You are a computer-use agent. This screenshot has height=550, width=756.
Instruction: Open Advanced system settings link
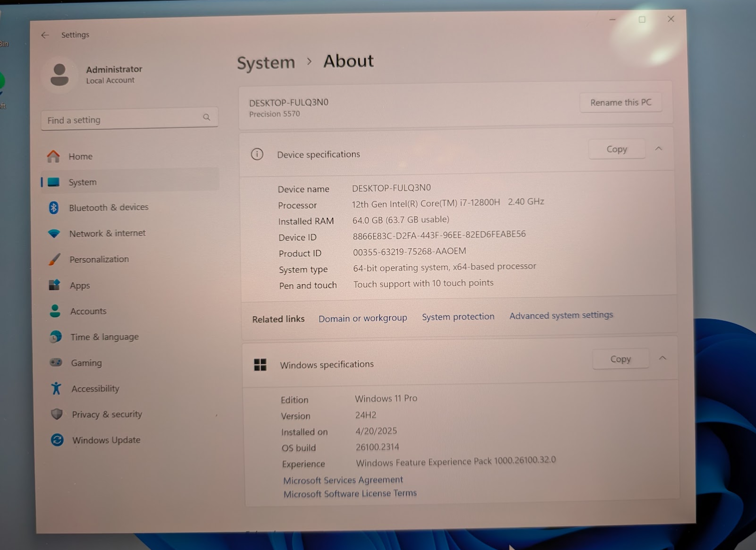561,315
